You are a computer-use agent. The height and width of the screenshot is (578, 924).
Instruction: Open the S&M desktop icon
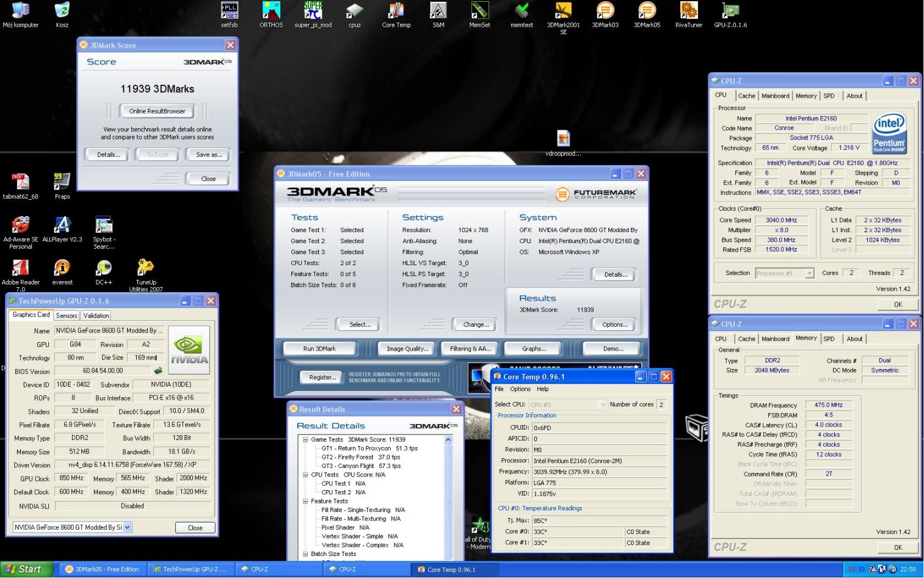coord(438,15)
